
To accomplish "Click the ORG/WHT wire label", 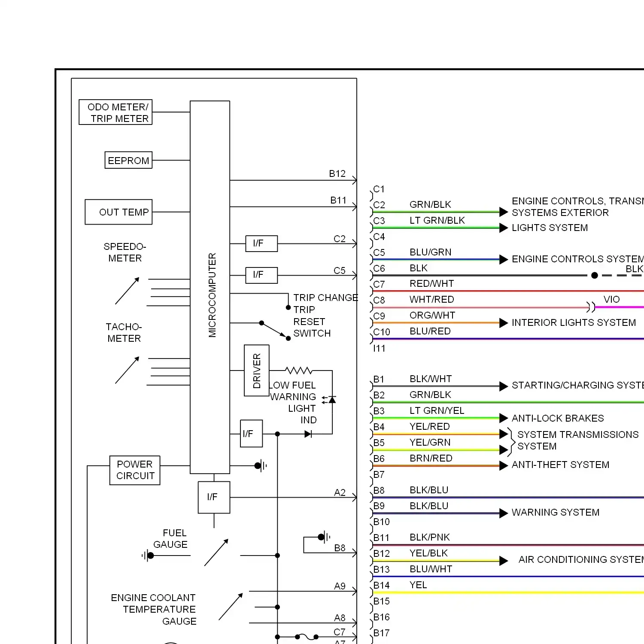I will point(432,315).
